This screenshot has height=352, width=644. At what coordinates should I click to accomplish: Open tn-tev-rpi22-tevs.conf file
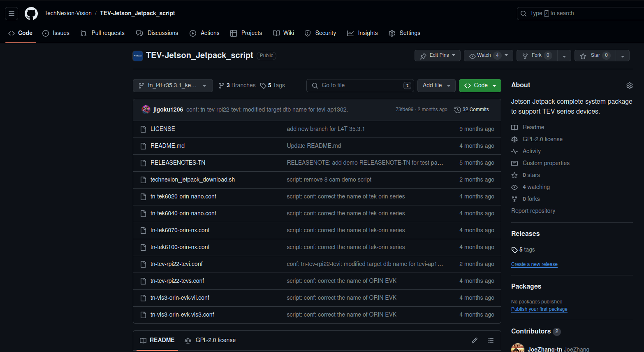coord(177,281)
